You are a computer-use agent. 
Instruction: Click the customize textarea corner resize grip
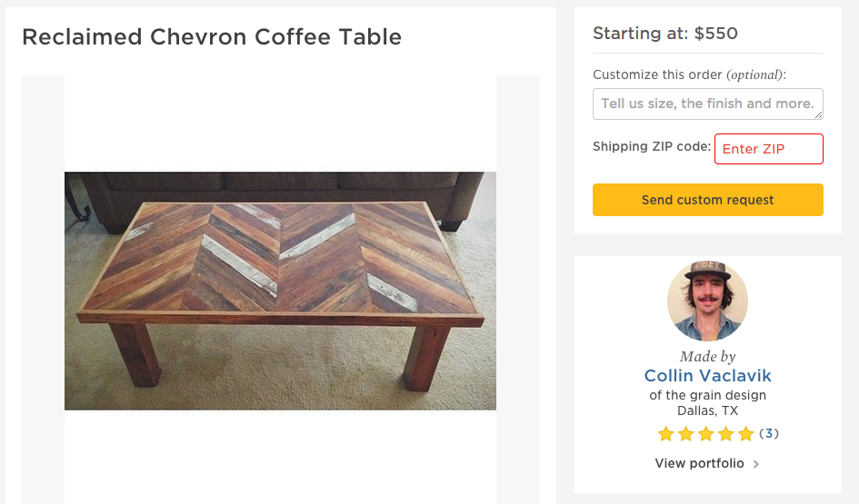point(818,114)
